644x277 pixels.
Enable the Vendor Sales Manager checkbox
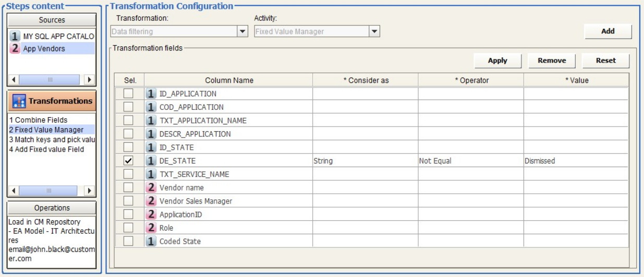[128, 201]
